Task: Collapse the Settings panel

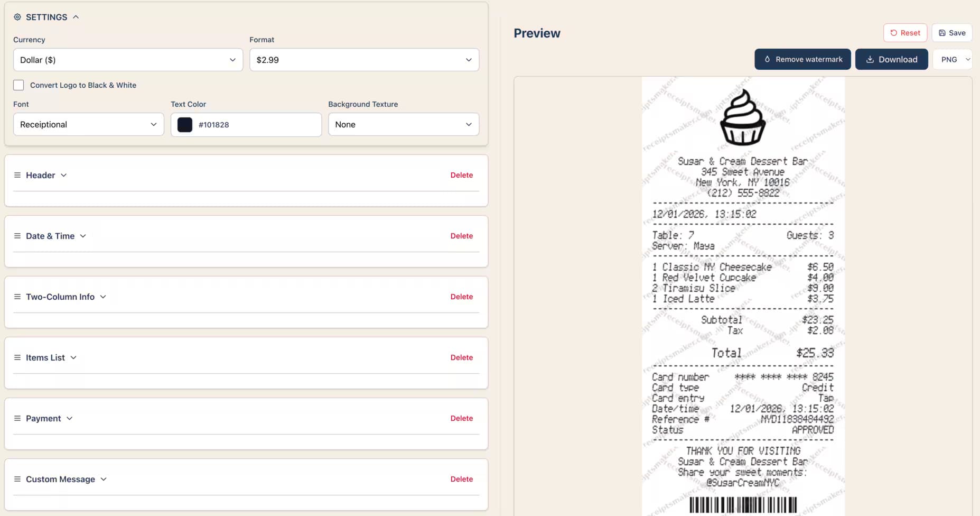Action: click(x=76, y=16)
